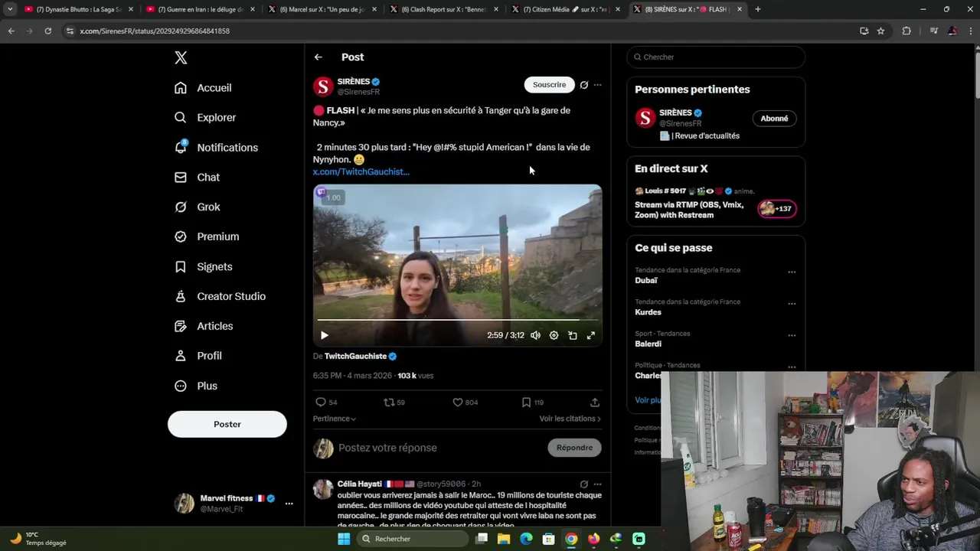Click the Chercher search field

tap(716, 57)
